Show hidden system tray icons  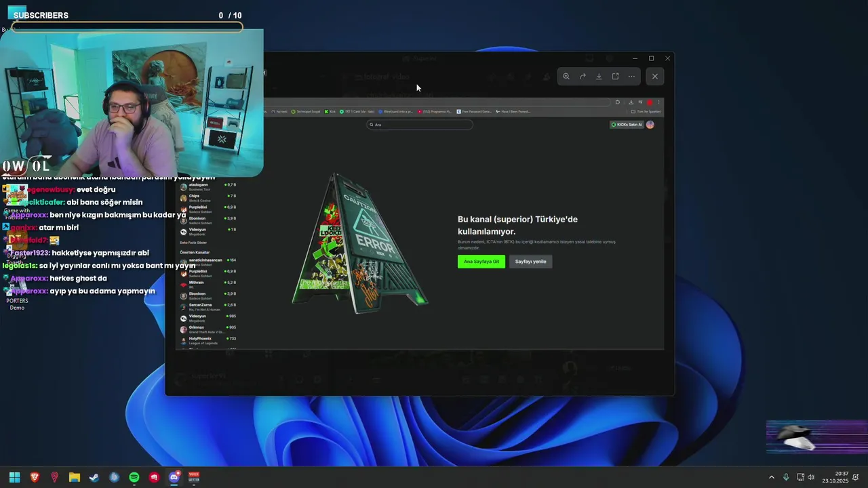(771, 478)
